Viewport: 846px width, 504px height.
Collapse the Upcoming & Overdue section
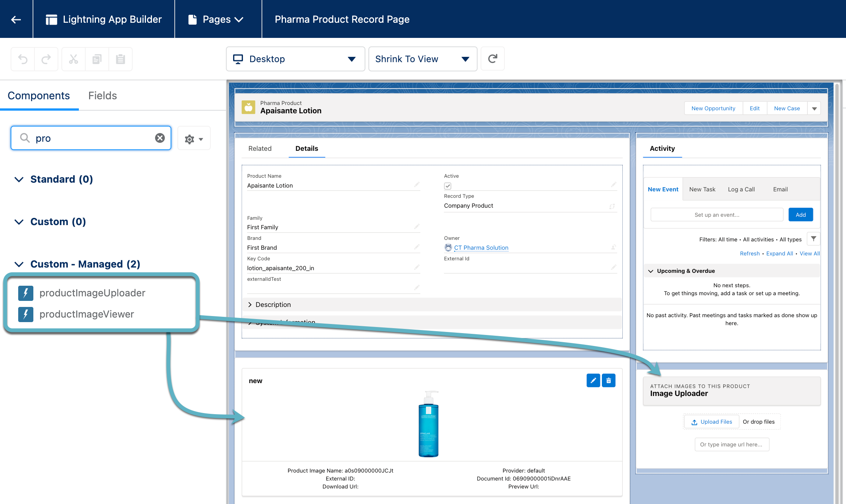651,271
